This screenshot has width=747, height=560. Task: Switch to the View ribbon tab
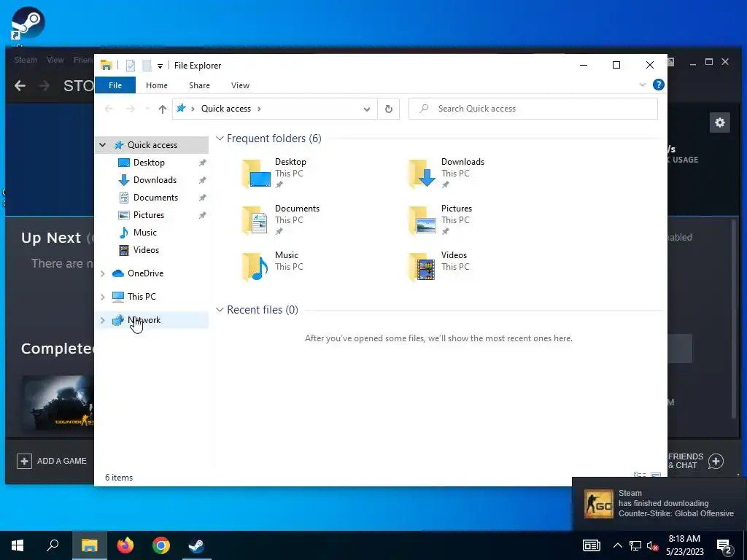[x=240, y=85]
